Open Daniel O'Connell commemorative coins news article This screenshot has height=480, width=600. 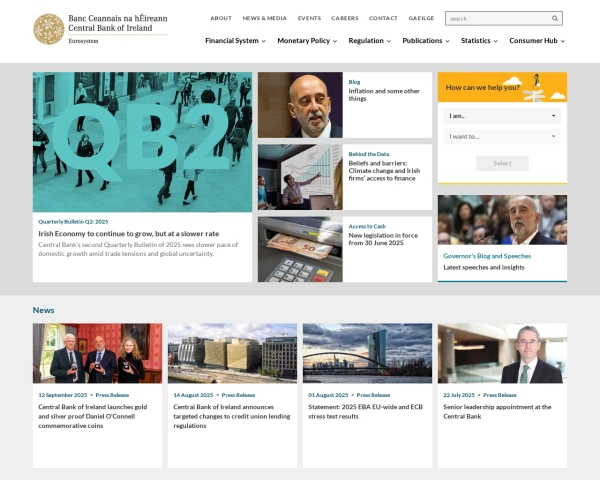(93, 416)
